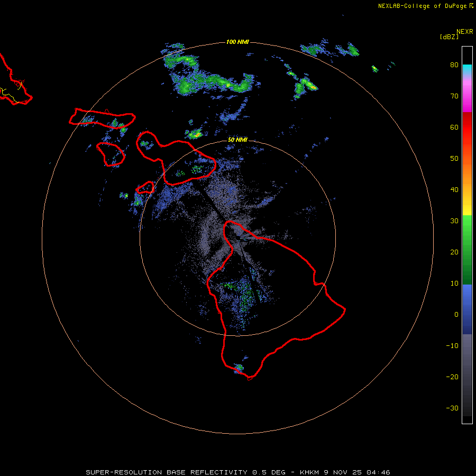Select the "40" value on the dBZ scale
Viewport: 476px width, 476px height.
pyautogui.click(x=454, y=190)
